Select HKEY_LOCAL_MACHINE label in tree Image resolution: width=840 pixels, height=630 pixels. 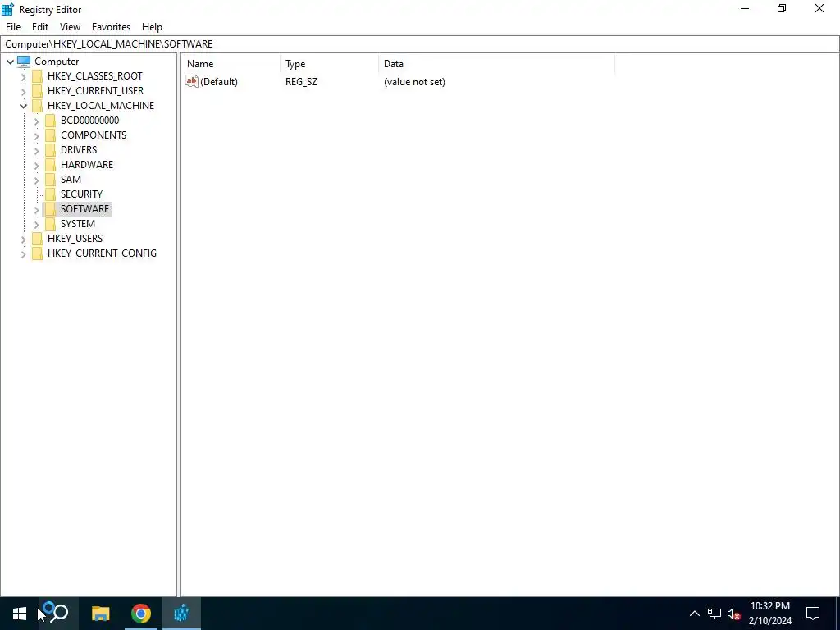point(101,106)
